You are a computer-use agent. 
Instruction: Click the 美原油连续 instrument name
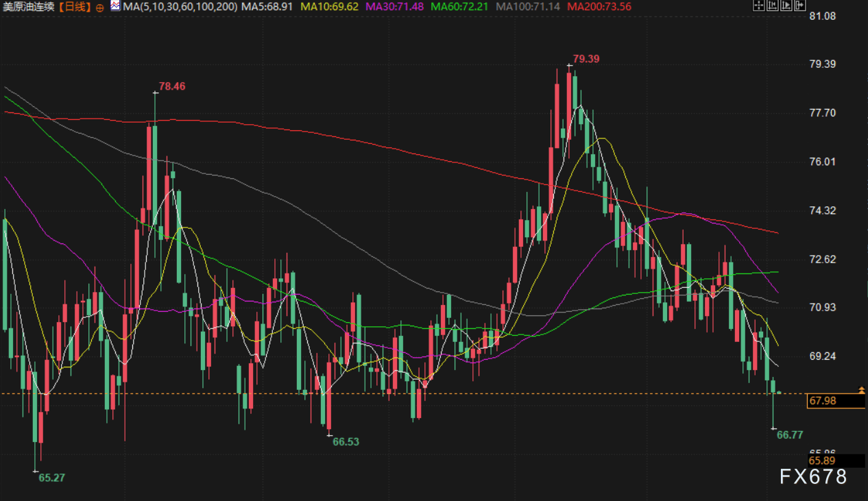[29, 7]
